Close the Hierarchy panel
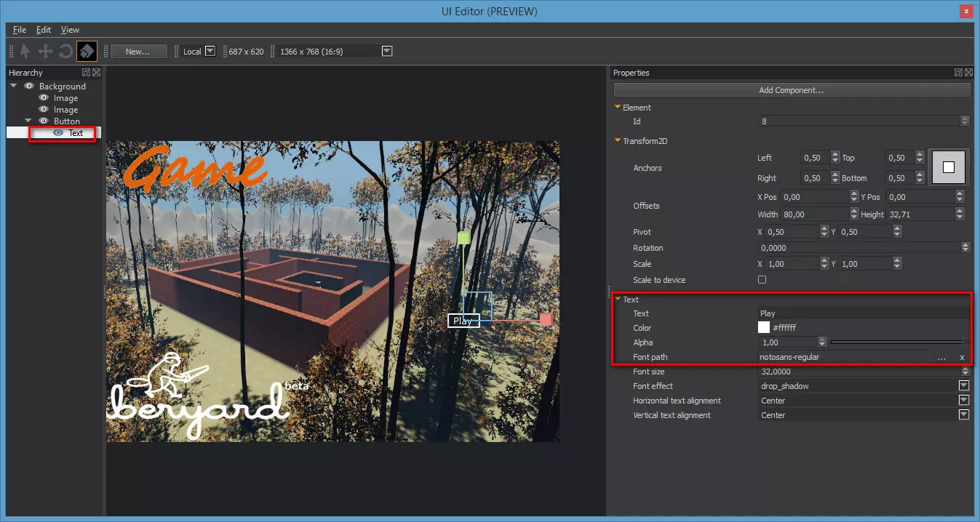The image size is (980, 522). (x=96, y=73)
